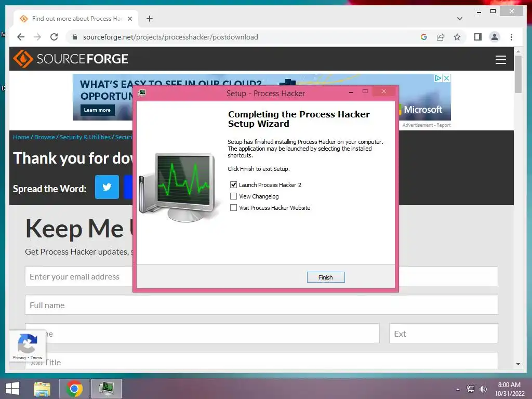This screenshot has width=532, height=399.
Task: Focus the email address field
Action: [x=79, y=276]
